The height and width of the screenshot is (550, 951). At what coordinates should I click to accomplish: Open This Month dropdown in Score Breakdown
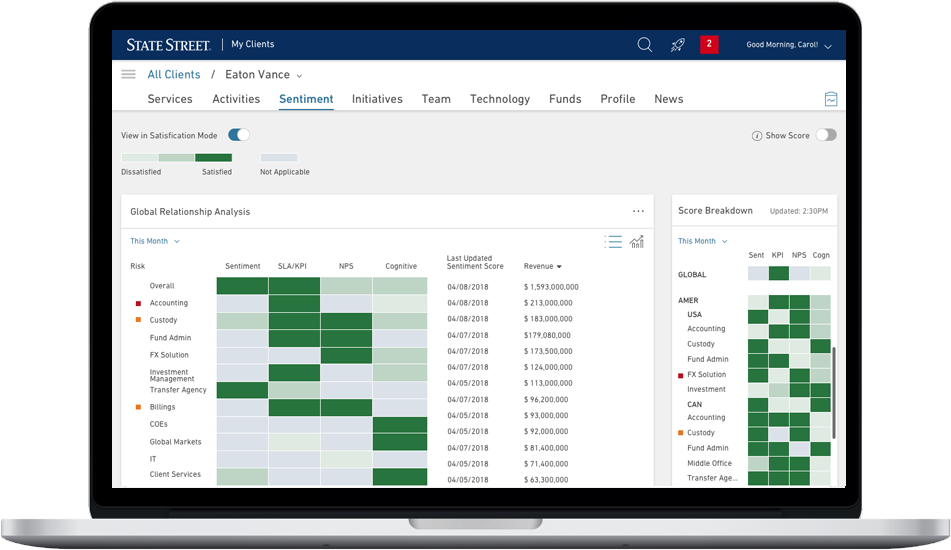pyautogui.click(x=702, y=241)
